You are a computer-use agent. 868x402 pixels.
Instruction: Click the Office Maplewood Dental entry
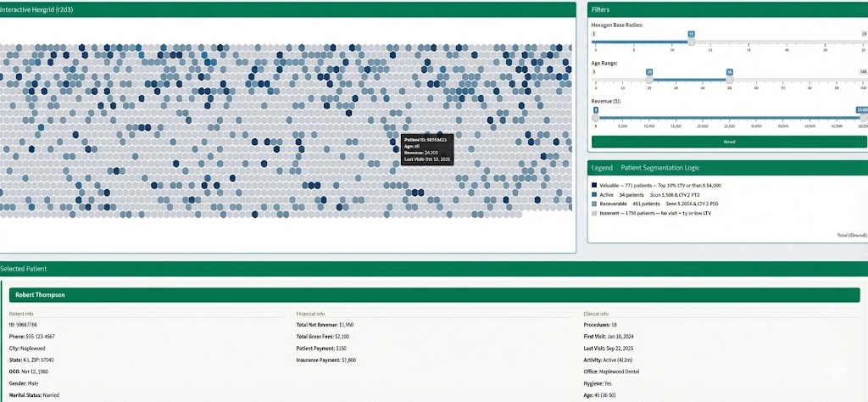point(618,371)
